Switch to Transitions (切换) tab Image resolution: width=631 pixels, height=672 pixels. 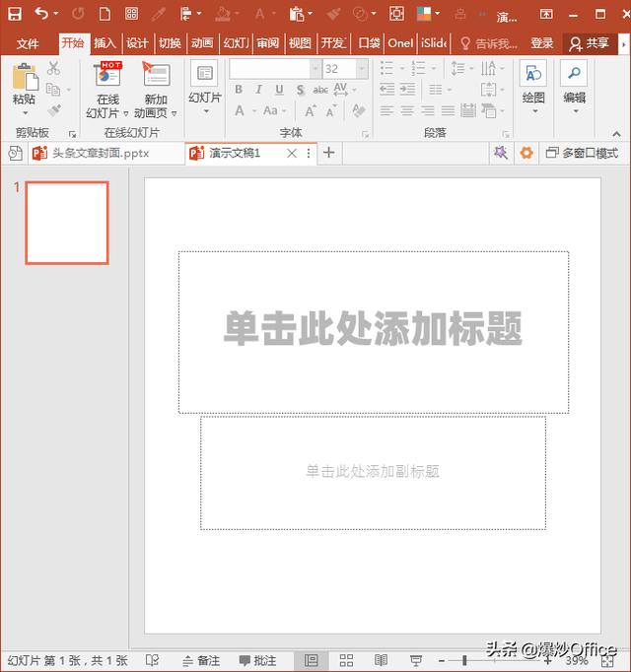coord(170,43)
